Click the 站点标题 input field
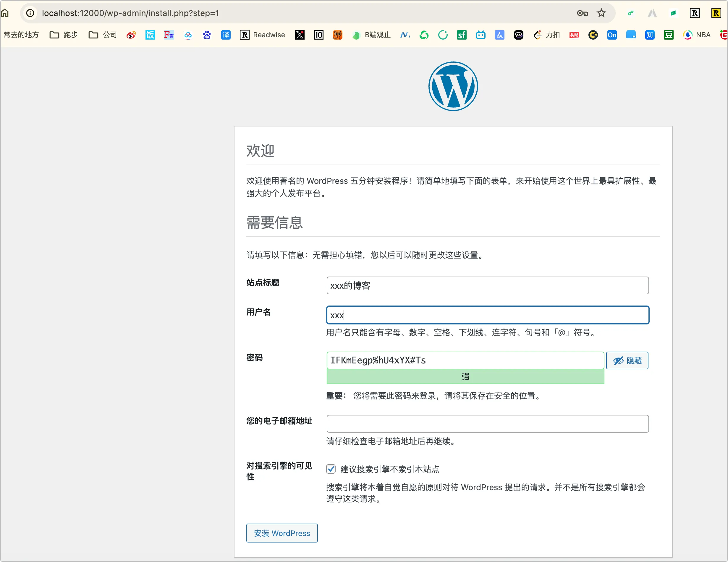 (487, 285)
